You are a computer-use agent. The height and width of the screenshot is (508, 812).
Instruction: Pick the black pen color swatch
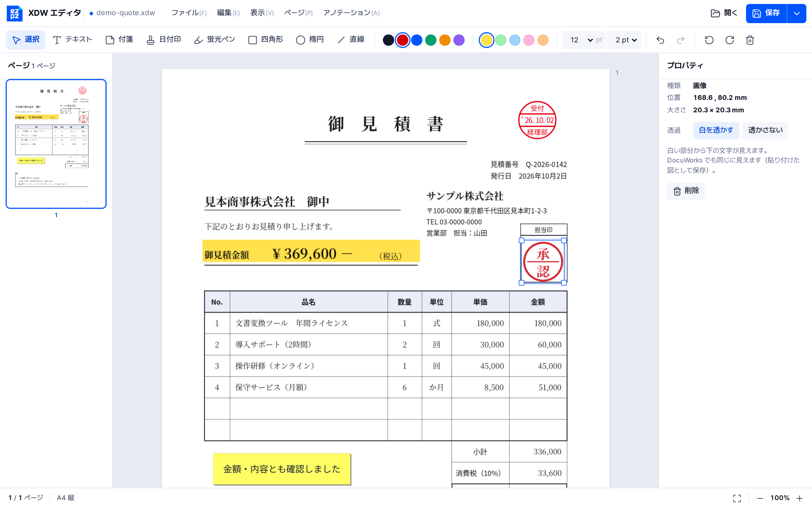coord(388,40)
